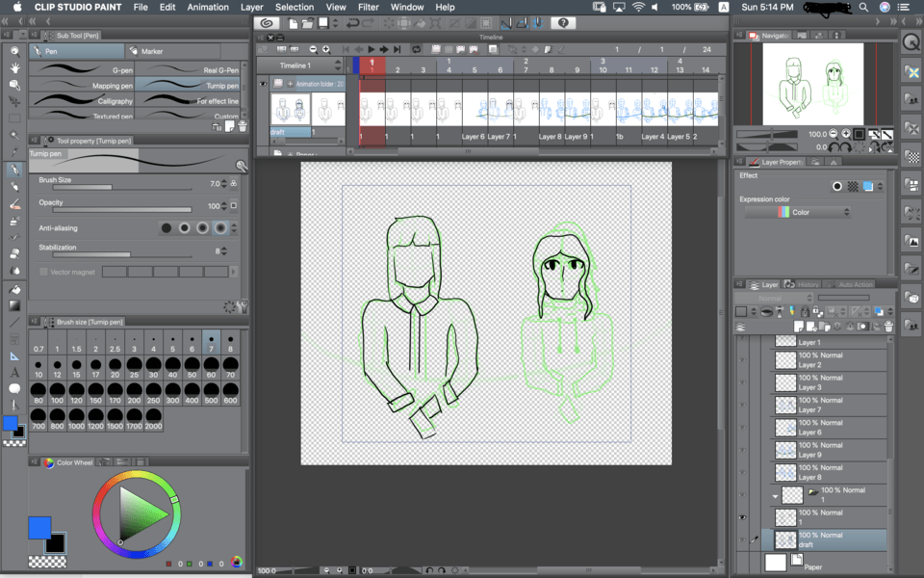Open the CLIP STUDIO launcher icon
924x578 pixels.
tap(269, 23)
